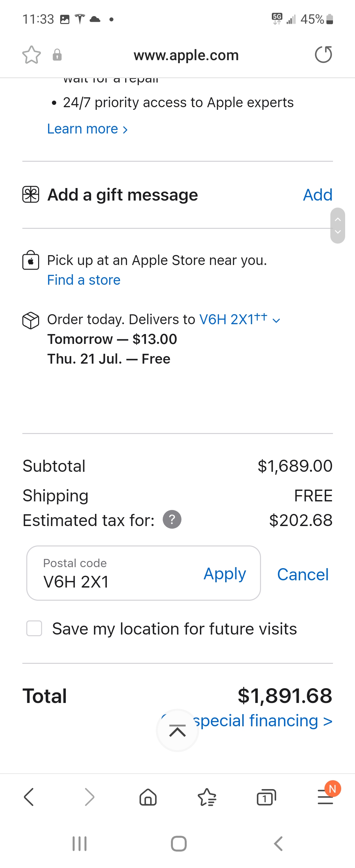Click estimated tax help question mark
The height and width of the screenshot is (868, 355).
(172, 519)
